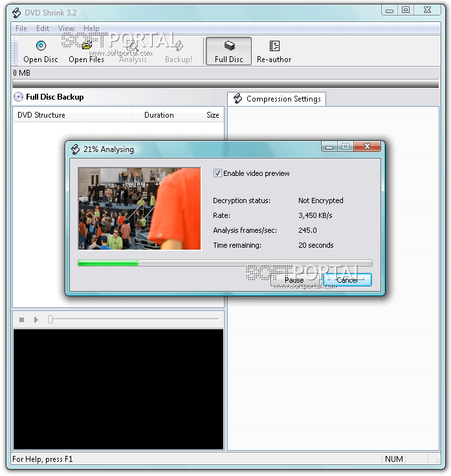Screen dimensions: 451x476
Task: Click the stop playback square button
Action: coord(21,319)
